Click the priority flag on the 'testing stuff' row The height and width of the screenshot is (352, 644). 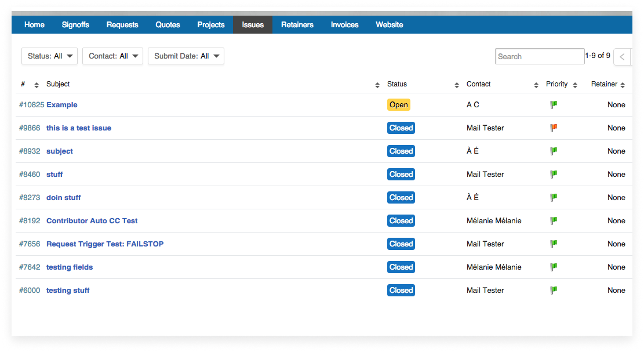(x=554, y=290)
